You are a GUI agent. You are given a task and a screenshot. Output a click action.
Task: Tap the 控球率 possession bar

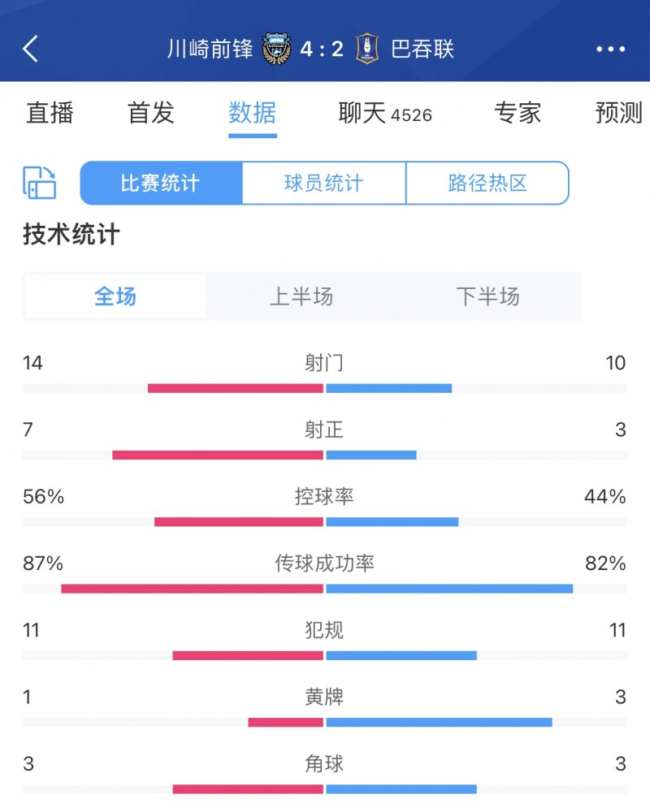point(325,521)
